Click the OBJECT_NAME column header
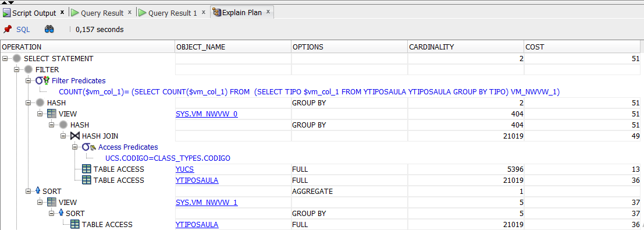Image resolution: width=644 pixels, height=230 pixels. (x=233, y=47)
